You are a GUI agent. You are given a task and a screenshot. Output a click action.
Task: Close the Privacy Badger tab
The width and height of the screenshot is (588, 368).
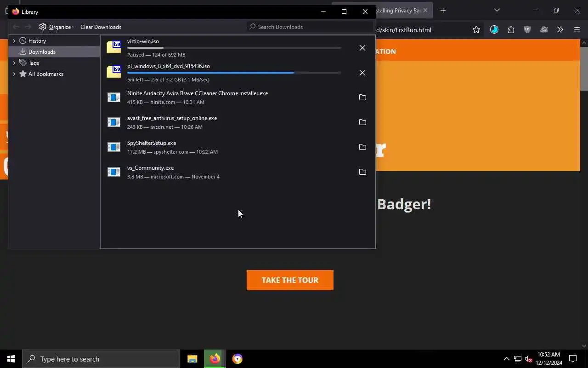click(425, 10)
